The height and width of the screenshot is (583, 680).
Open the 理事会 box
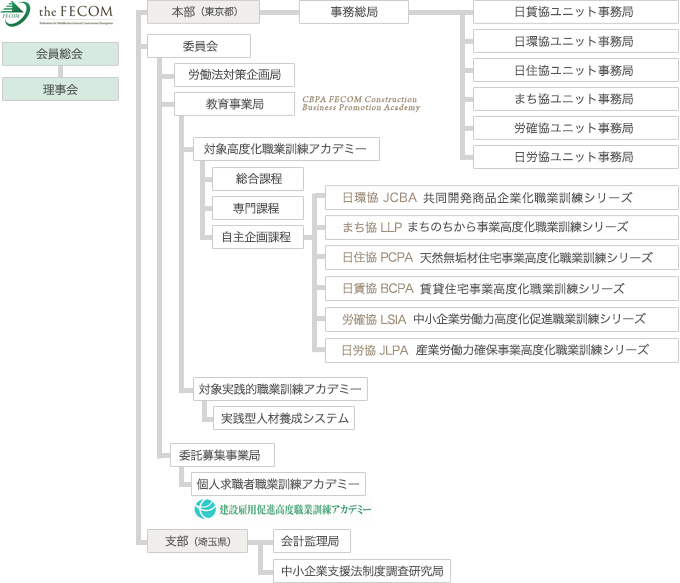(x=60, y=89)
